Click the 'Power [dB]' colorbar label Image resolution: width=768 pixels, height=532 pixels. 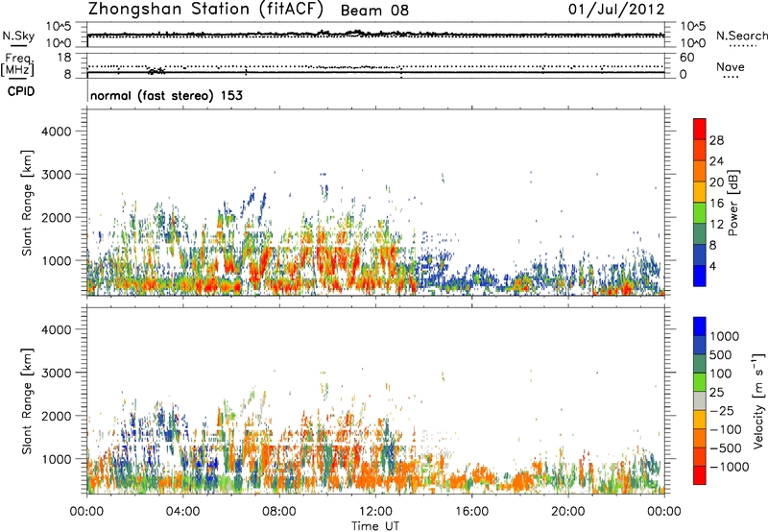point(733,203)
